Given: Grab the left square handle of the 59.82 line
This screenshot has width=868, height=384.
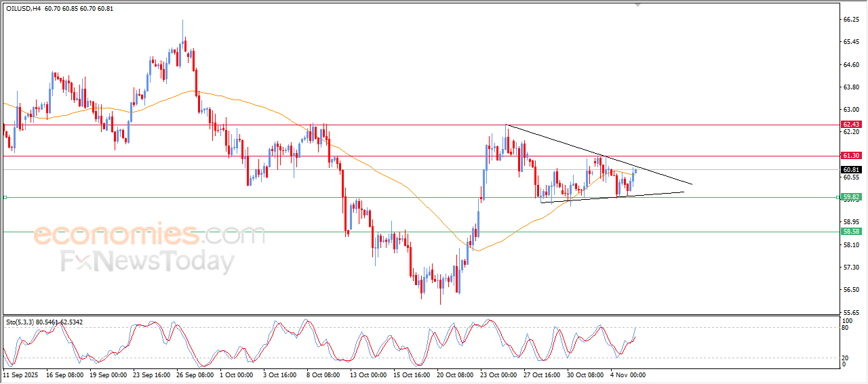Looking at the screenshot, I should coord(5,197).
